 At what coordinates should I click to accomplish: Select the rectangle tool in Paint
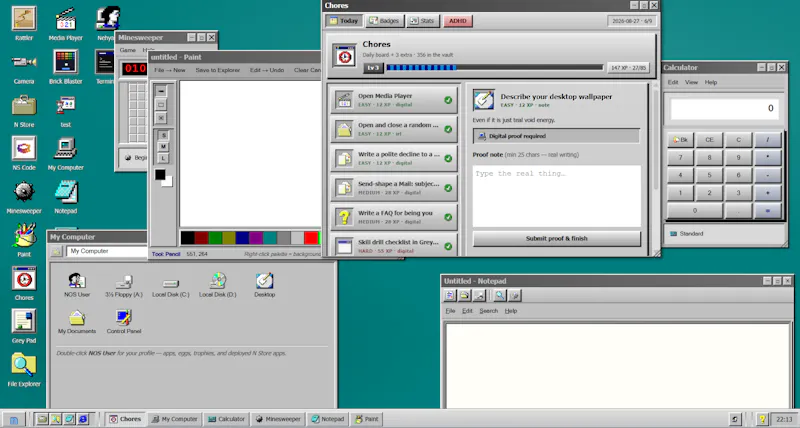point(161,105)
